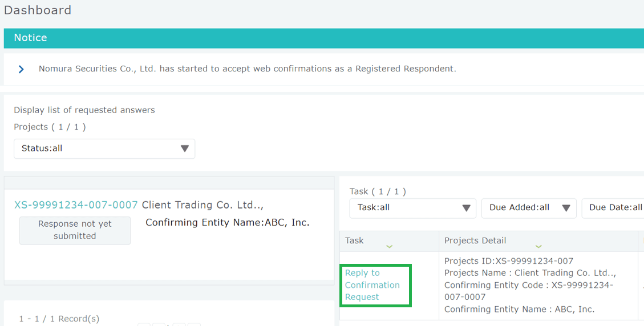
Task: Click the 1 - 1 / 1 Record(s) count
Action: click(59, 319)
